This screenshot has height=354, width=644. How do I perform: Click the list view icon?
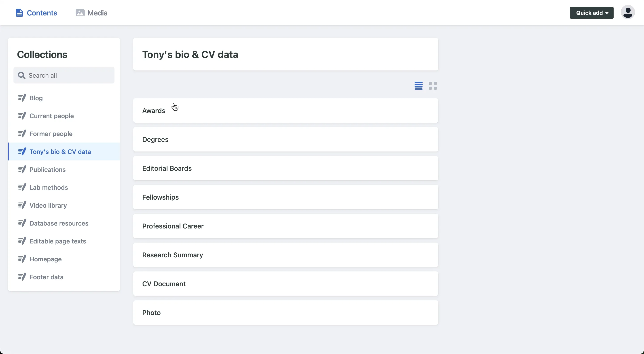click(418, 85)
